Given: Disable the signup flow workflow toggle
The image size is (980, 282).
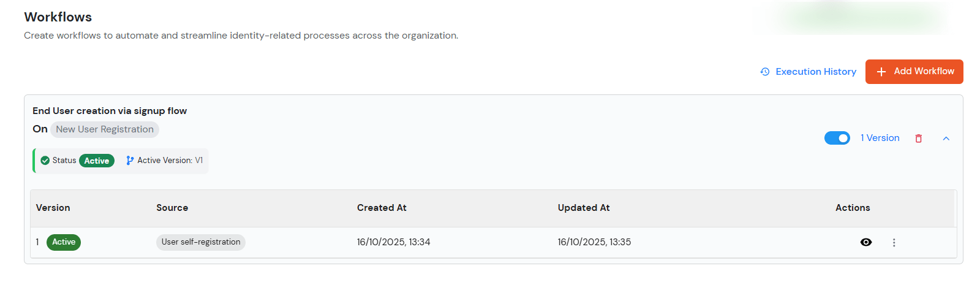Looking at the screenshot, I should tap(837, 138).
